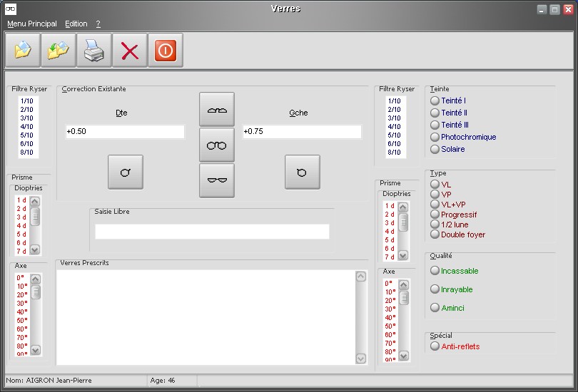Select 7 d in right Dioptries list

pyautogui.click(x=390, y=257)
